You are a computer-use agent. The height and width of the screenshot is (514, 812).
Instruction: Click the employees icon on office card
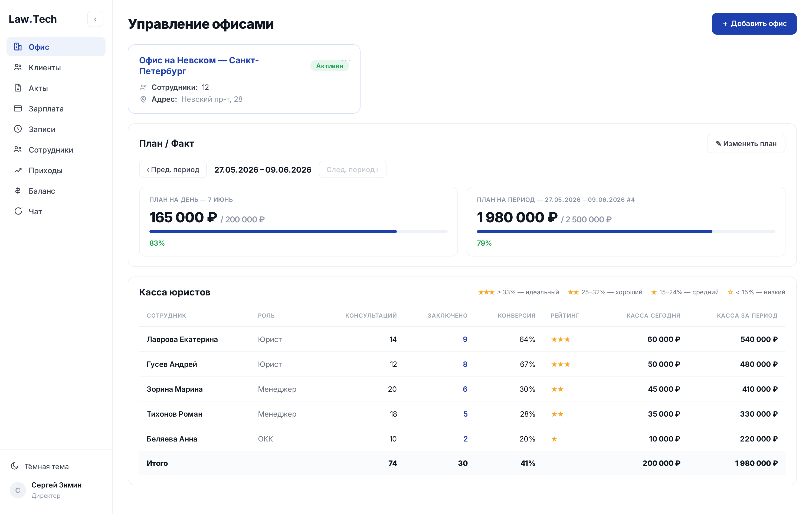[143, 87]
